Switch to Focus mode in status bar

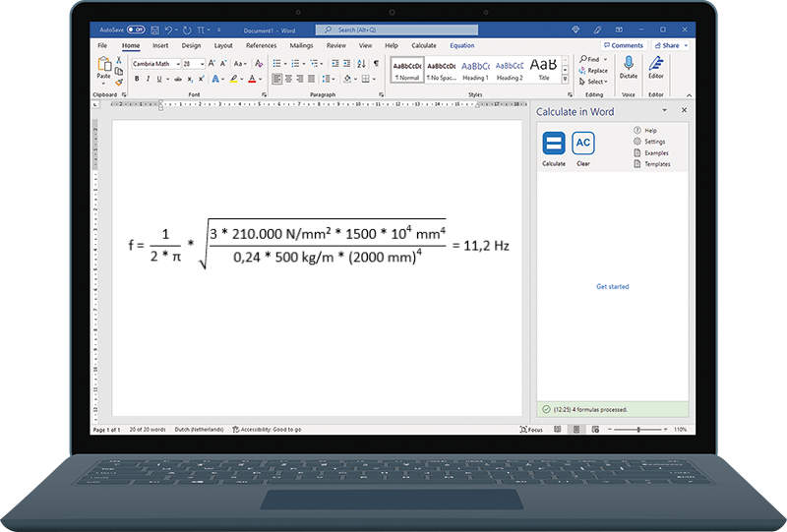coord(531,430)
